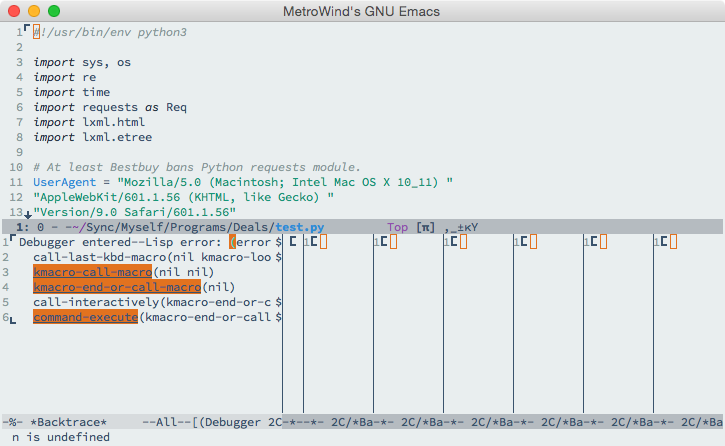Click the $ truncation mark after call-last-kbd-macro line
725x446 pixels.
278,257
